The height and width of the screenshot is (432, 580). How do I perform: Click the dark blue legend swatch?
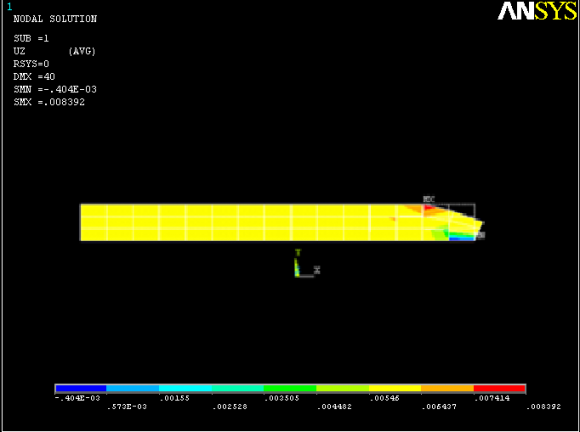tap(81, 388)
